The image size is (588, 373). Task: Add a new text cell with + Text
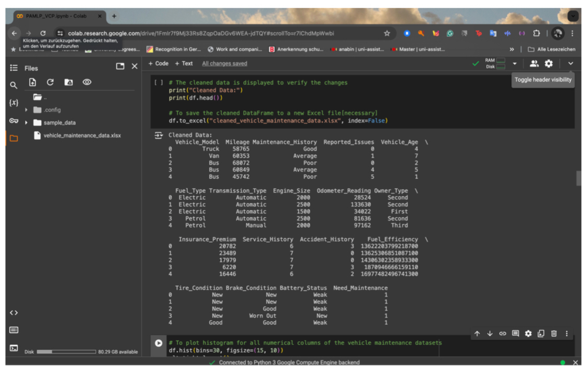click(x=184, y=63)
